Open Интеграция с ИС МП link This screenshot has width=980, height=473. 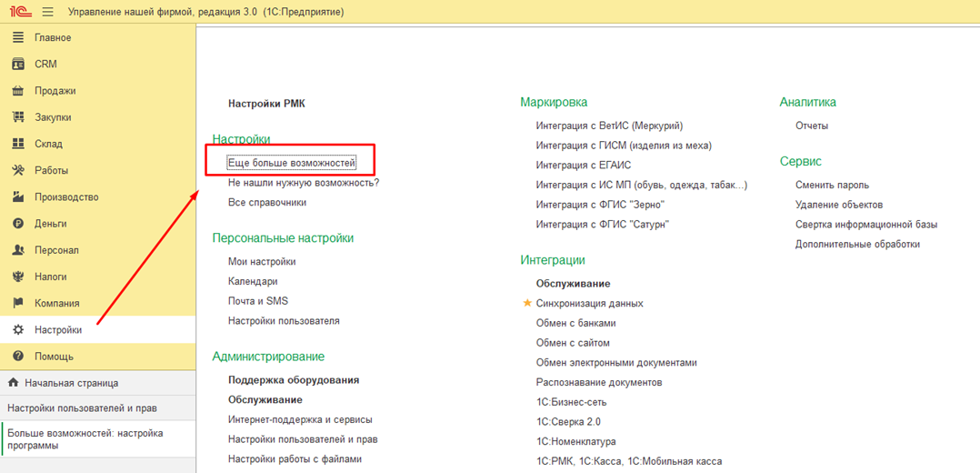(642, 186)
